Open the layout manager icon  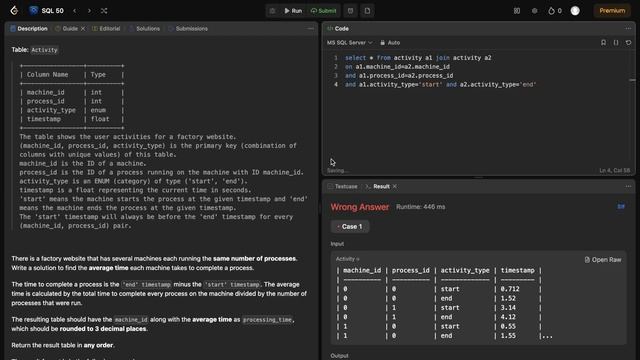517,11
